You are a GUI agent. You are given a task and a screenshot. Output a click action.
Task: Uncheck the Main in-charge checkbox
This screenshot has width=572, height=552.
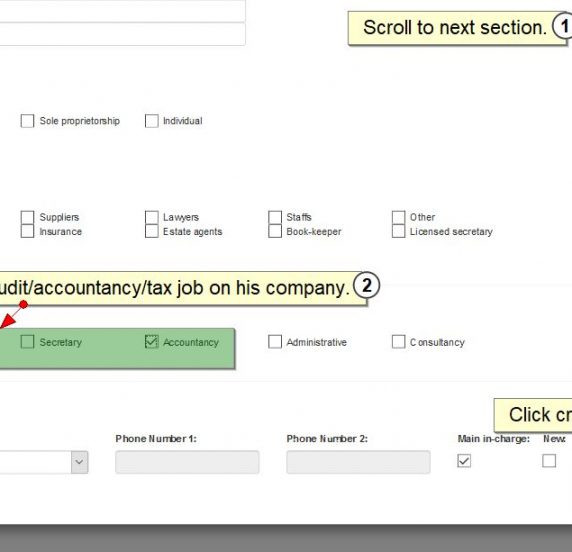tap(464, 461)
